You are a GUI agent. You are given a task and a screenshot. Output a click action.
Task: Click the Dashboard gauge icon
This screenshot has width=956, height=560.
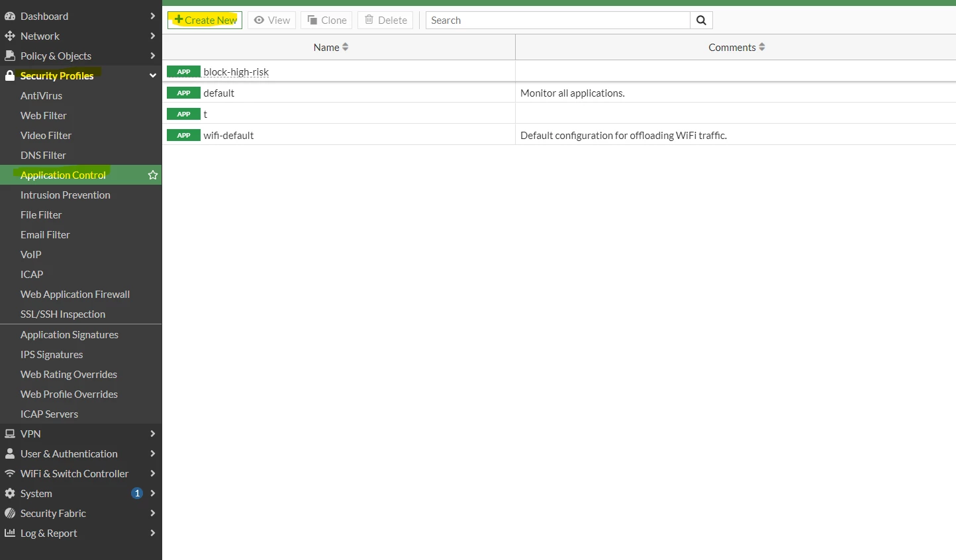tap(10, 16)
